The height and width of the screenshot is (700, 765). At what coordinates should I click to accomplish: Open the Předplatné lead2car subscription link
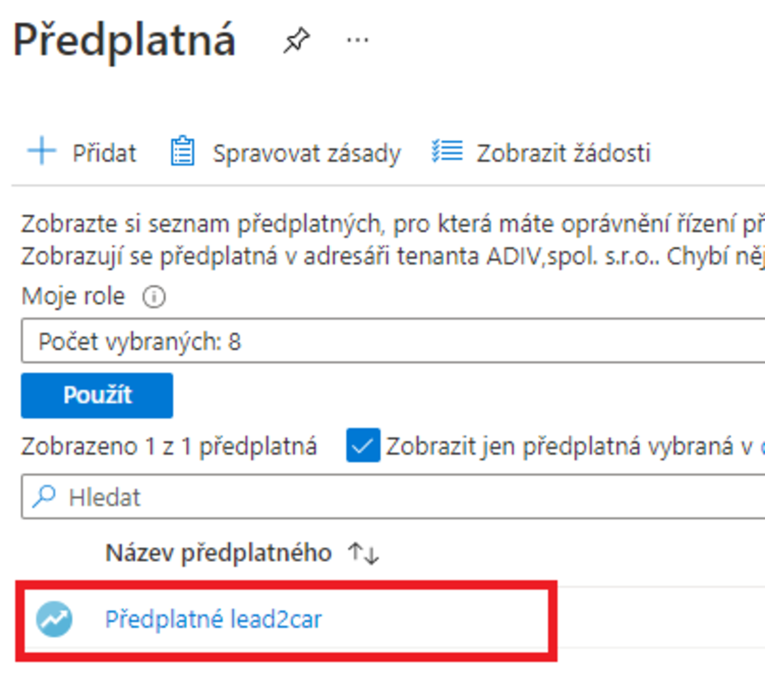pyautogui.click(x=213, y=619)
